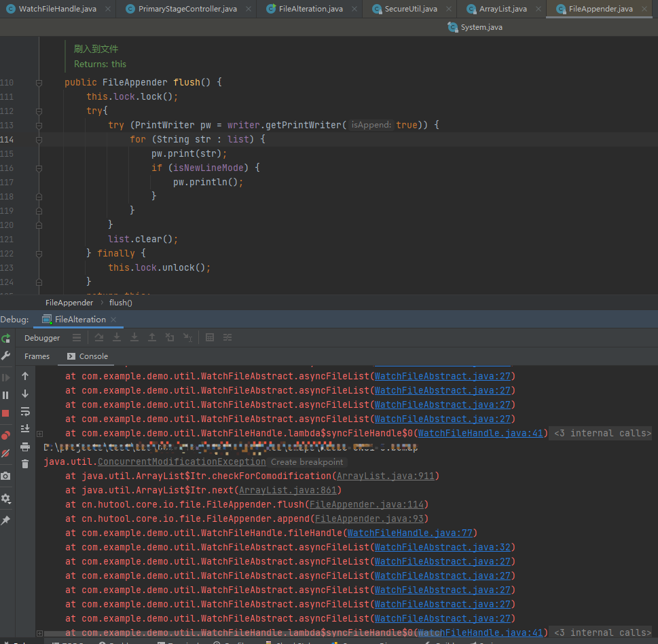Screen dimensions: 658x644
Task: Place the cursor on 'list.clear();'
Action: click(143, 239)
